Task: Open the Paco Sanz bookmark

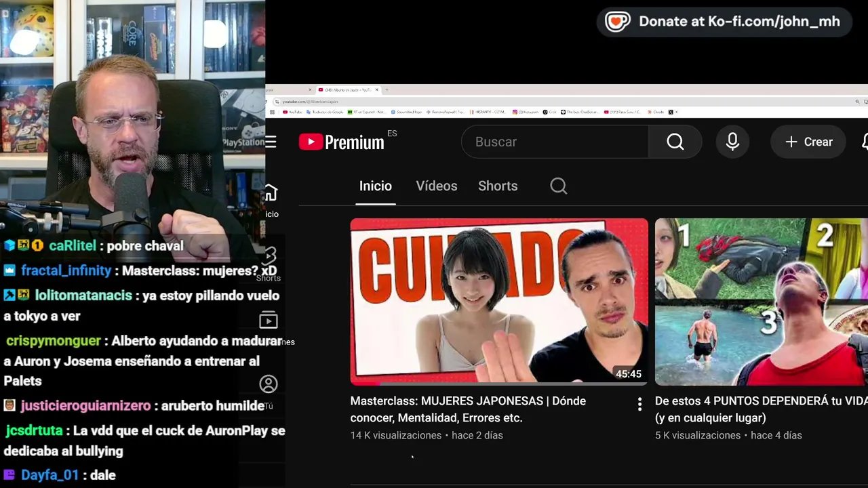Action: coord(623,112)
